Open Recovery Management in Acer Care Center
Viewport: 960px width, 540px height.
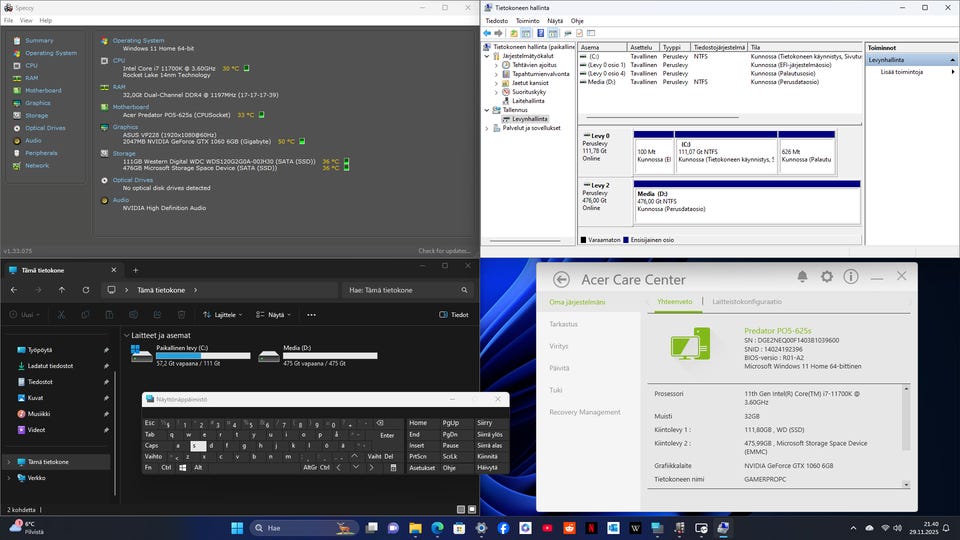tap(585, 412)
